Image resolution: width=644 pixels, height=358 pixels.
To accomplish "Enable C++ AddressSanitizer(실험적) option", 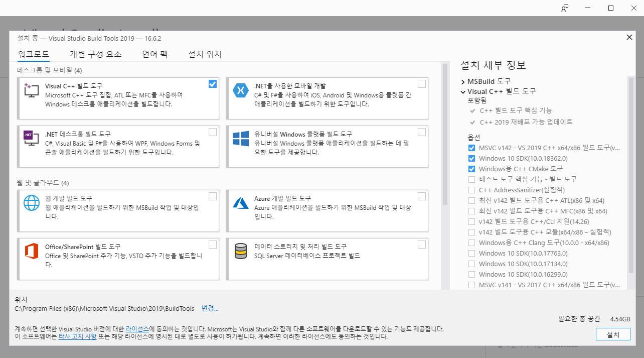I will [471, 190].
